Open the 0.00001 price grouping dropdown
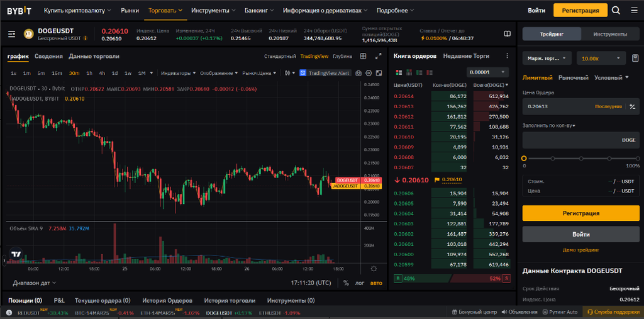Screen dimensions: 644x319 click(x=487, y=72)
